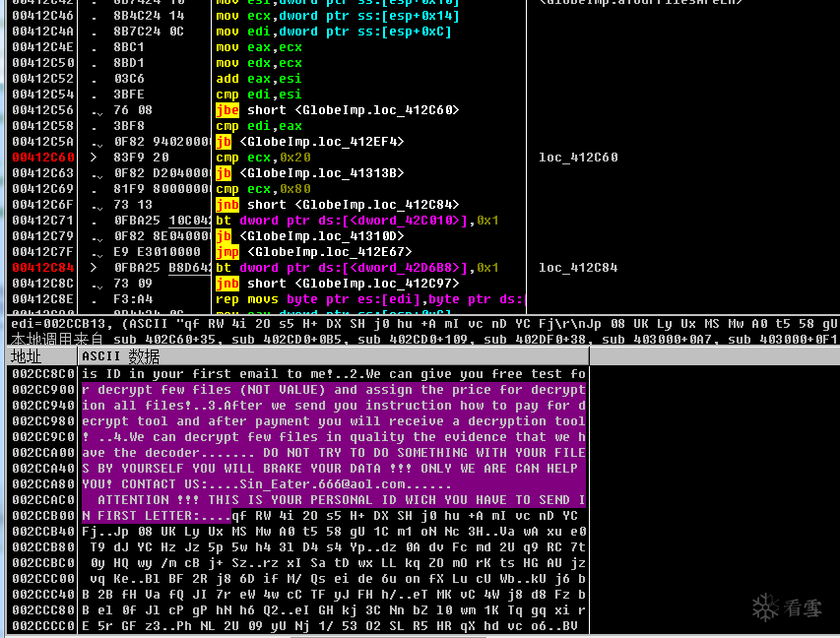Select dump address 002CCAC0
Viewport: 840px width, 638px height.
click(43, 500)
